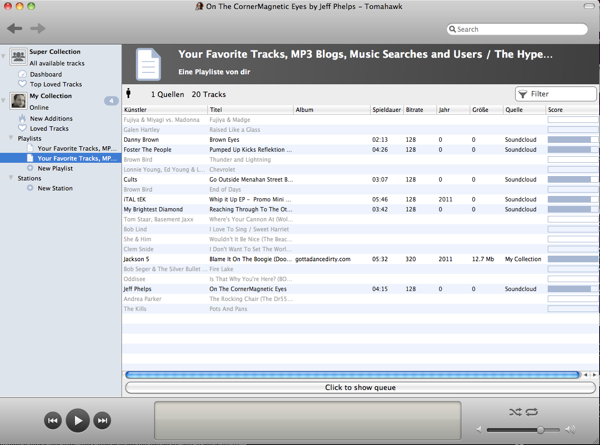Screen dimensions: 600x445
Task: Select the first, unhighlighted Your Favorite Tracks playlist
Action: click(x=77, y=148)
